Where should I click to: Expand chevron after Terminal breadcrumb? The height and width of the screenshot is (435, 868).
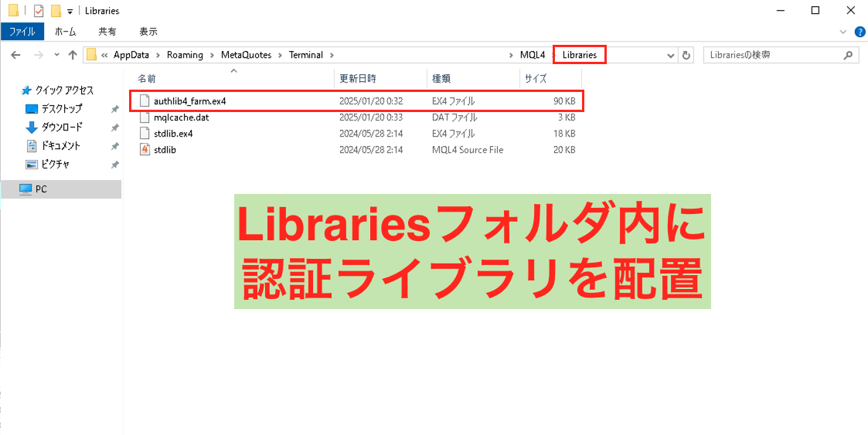[x=332, y=55]
